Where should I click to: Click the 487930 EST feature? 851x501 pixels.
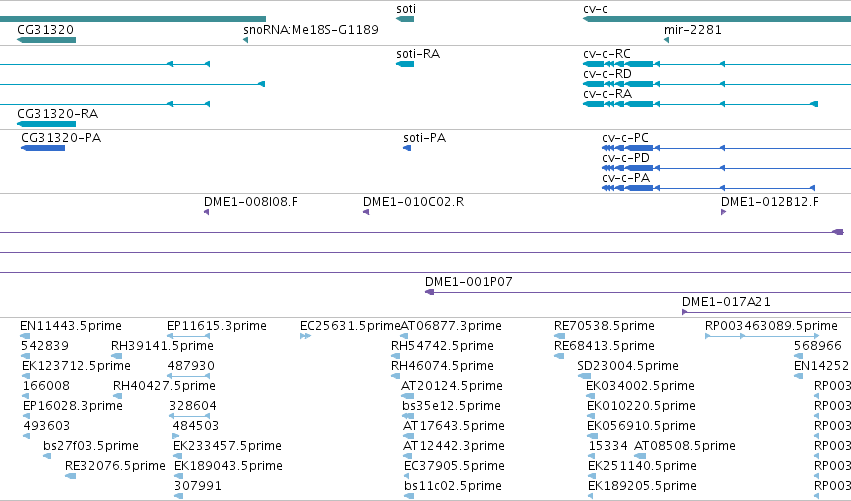pyautogui.click(x=188, y=376)
